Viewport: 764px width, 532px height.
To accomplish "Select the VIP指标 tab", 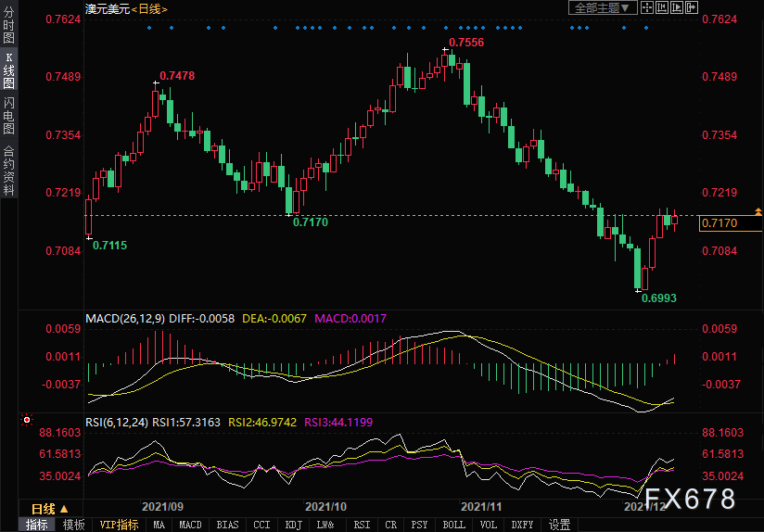I will pyautogui.click(x=119, y=525).
